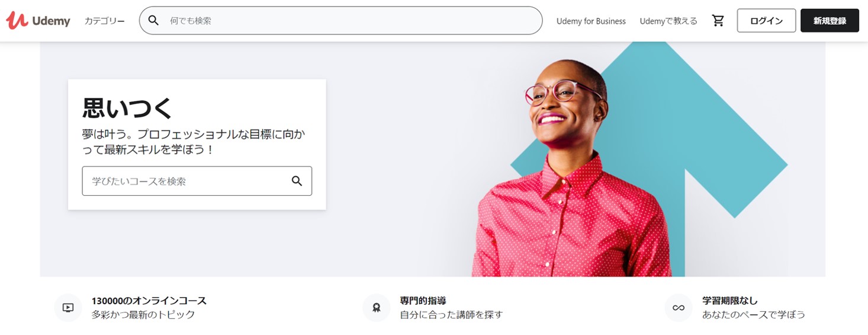
Task: Open the Udemy for Business link
Action: click(x=591, y=21)
